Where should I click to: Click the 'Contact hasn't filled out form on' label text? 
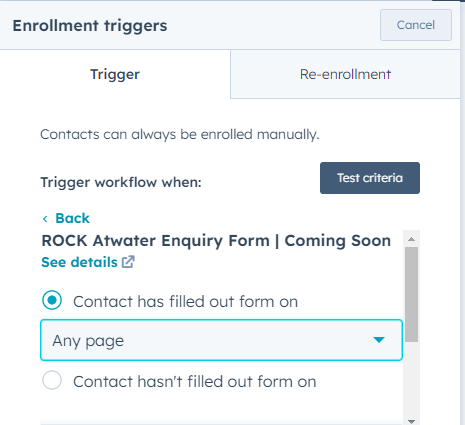coord(195,382)
